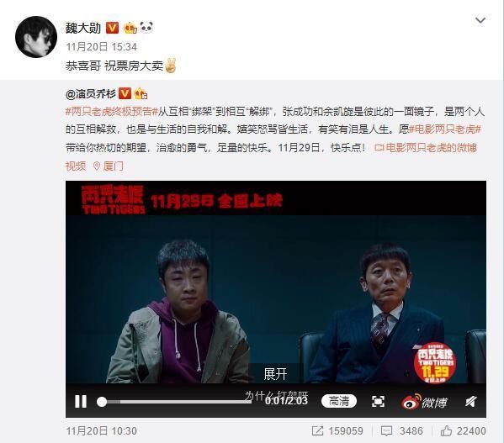Image resolution: width=504 pixels, height=443 pixels.
Task: Open the Weibo logo in player
Action: coord(424,401)
